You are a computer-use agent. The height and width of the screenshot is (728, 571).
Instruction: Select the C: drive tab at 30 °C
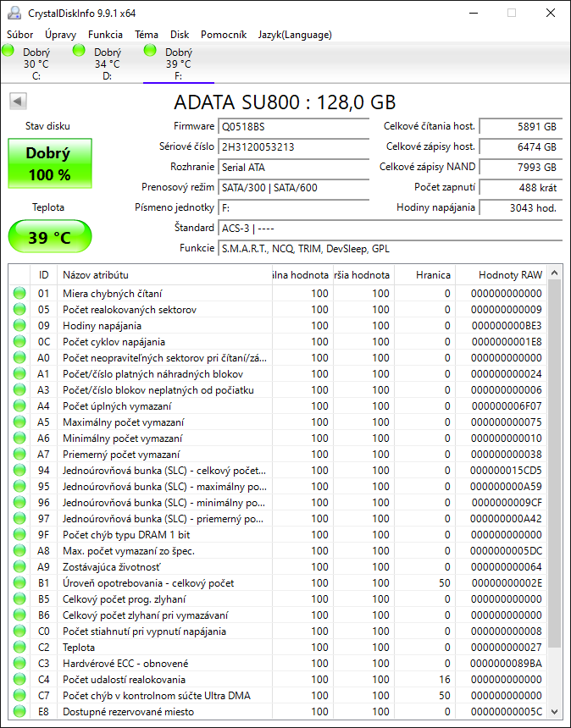coord(36,63)
